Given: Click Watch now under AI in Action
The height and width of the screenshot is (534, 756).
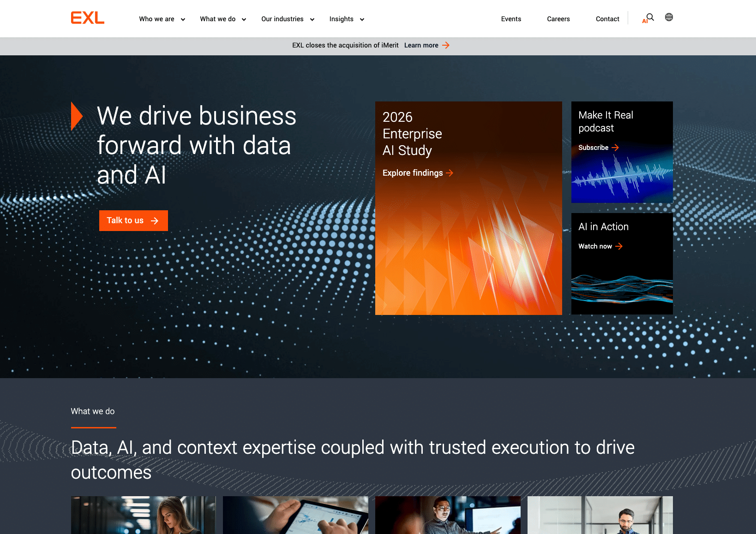Looking at the screenshot, I should pos(595,246).
